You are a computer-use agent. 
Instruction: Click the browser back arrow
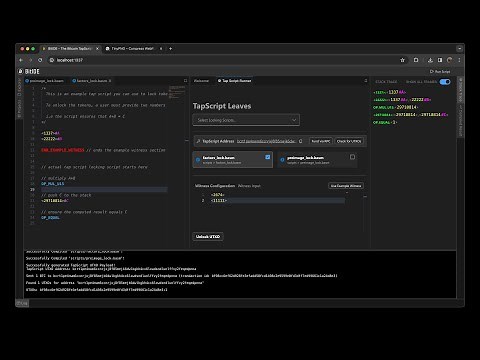[x=21, y=60]
